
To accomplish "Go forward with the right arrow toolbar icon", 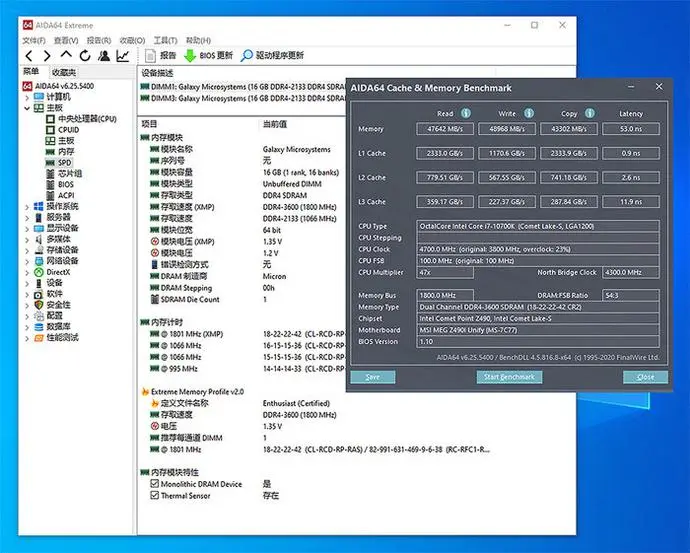I will click(x=47, y=56).
